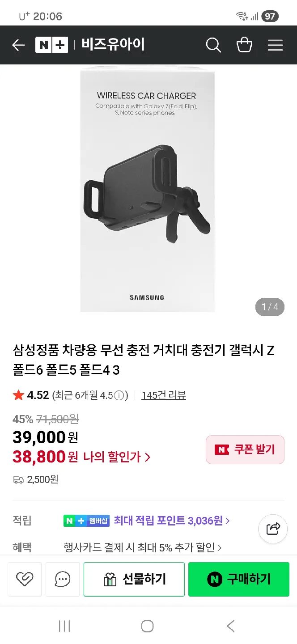This screenshot has width=297, height=644.
Task: Expand 최대 적립 포인트 3,036원 details
Action: coord(172,521)
